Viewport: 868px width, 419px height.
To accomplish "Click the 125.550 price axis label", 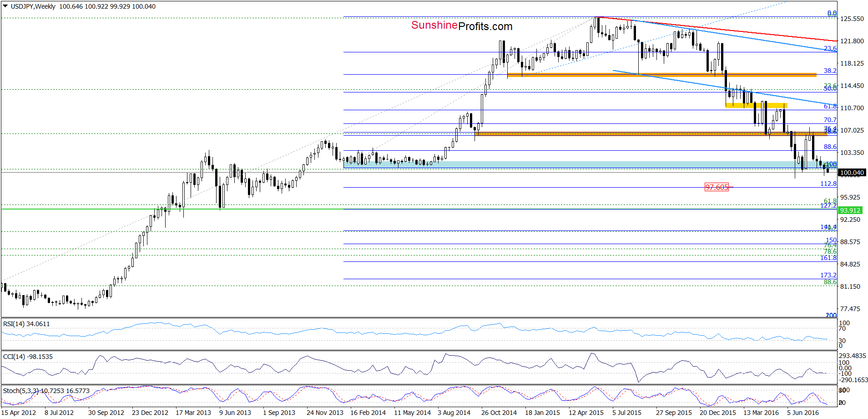I will 852,19.
